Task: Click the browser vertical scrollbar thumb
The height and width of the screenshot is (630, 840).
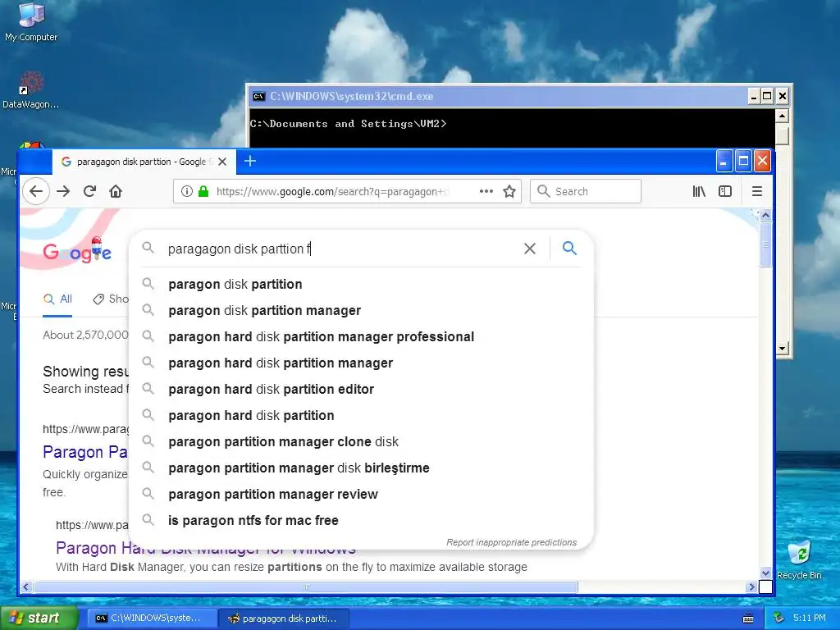Action: [765, 244]
